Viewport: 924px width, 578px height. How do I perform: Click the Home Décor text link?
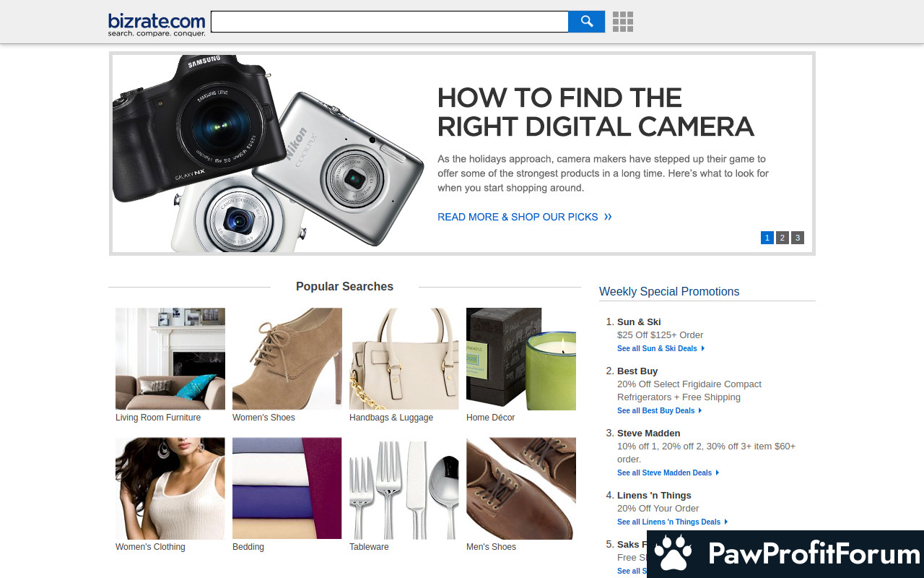(x=491, y=418)
